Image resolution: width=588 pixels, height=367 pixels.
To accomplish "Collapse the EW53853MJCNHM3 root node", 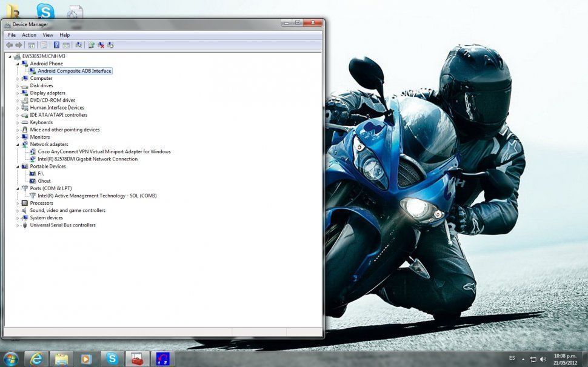I will point(10,56).
